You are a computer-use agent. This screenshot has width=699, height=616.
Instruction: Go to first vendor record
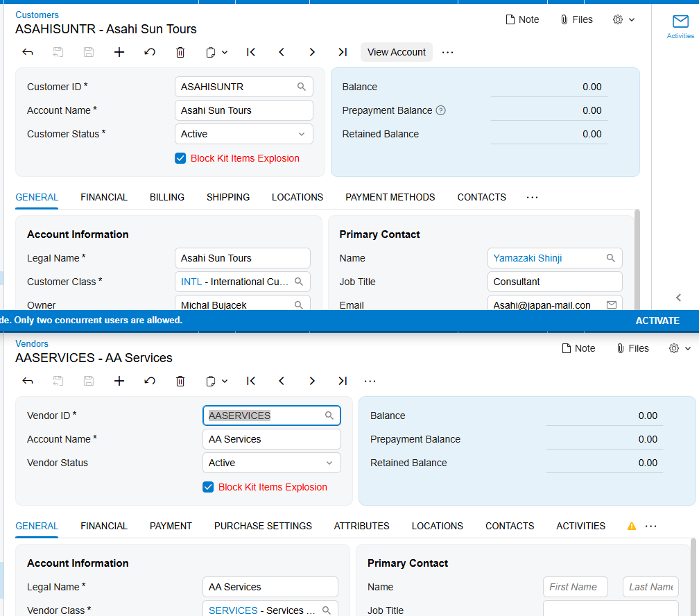tap(251, 381)
